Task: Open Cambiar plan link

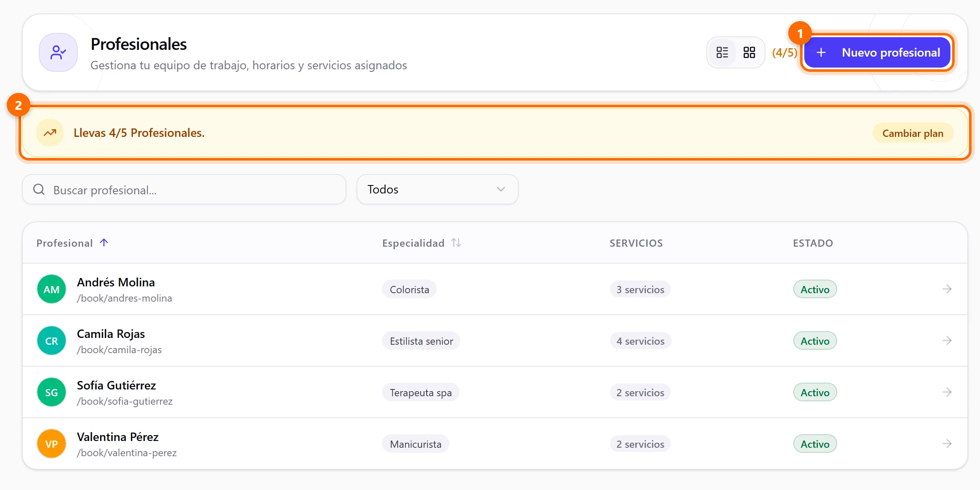Action: [913, 133]
